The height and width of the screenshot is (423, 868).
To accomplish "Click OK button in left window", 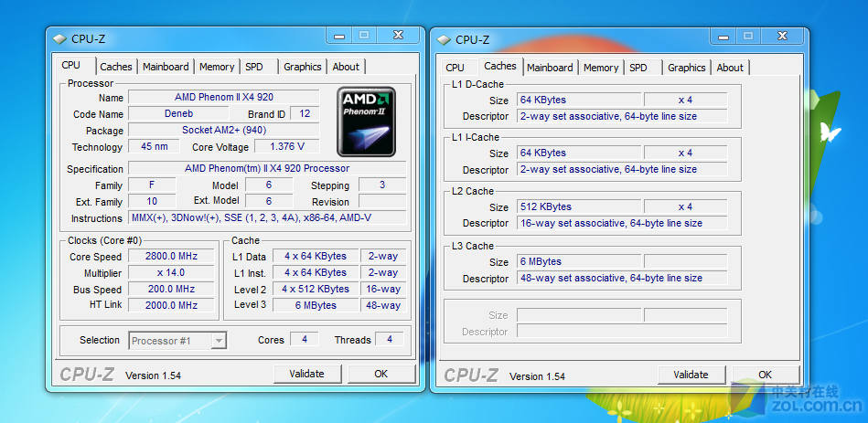I will pos(380,374).
